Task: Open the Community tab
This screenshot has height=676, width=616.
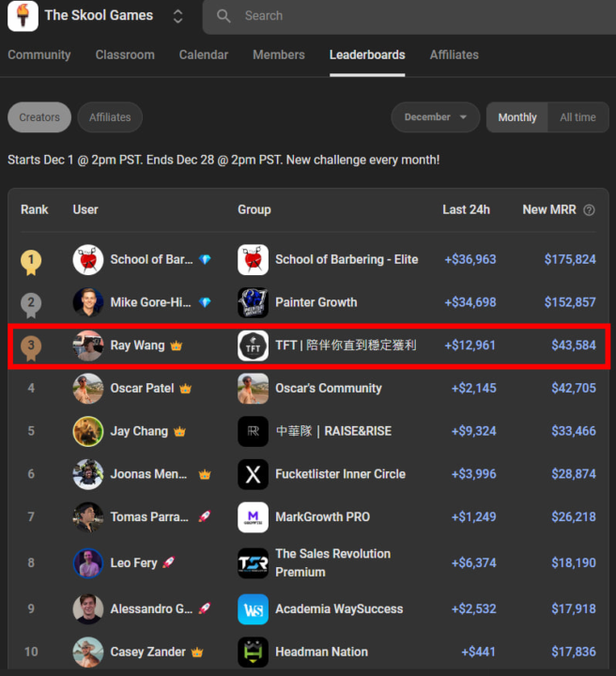Action: tap(39, 54)
